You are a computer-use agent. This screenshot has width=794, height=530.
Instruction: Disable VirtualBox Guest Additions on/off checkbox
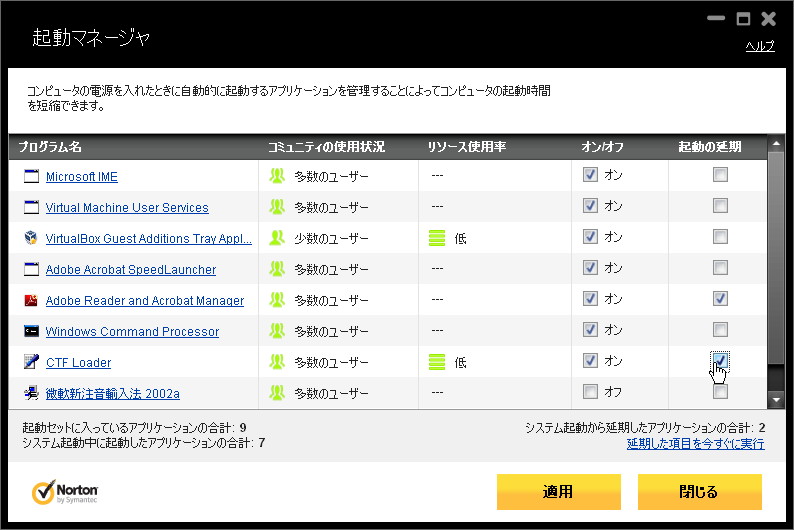click(590, 236)
